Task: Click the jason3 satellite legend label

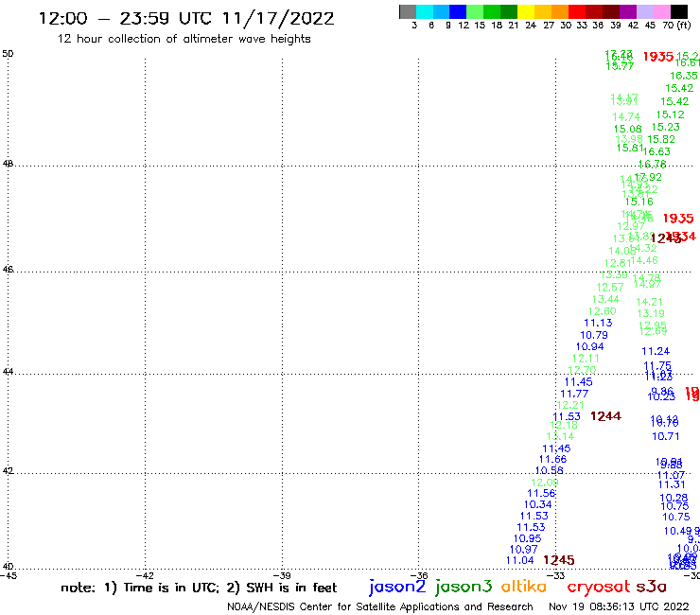Action: [464, 588]
